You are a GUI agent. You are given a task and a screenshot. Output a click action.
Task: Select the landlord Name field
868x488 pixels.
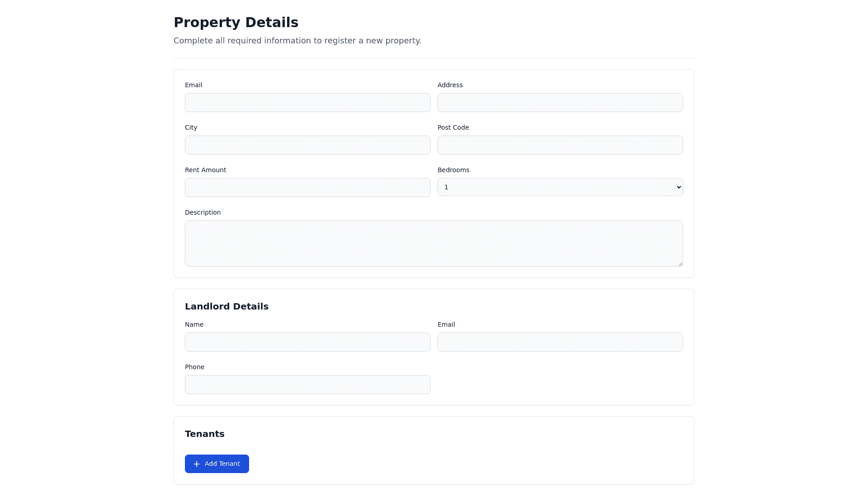(x=307, y=342)
